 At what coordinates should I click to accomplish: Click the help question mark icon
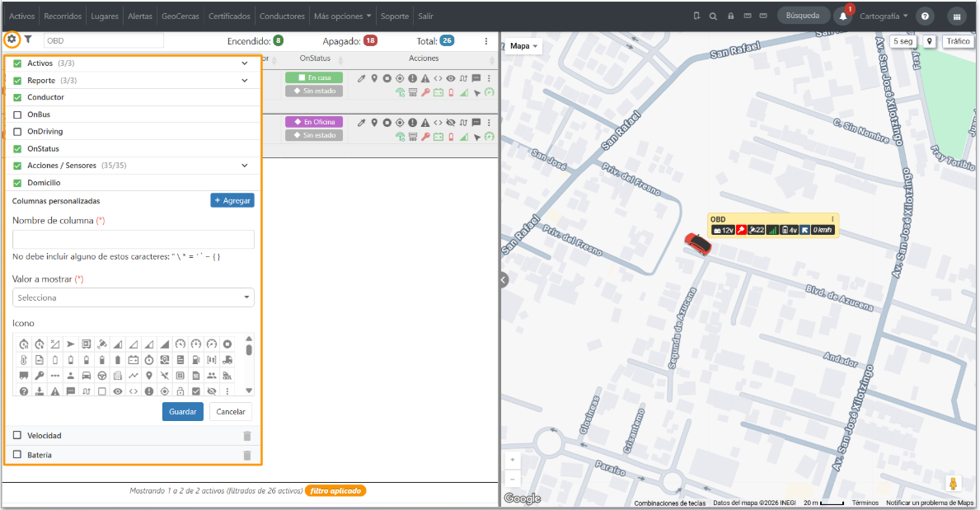click(x=925, y=16)
